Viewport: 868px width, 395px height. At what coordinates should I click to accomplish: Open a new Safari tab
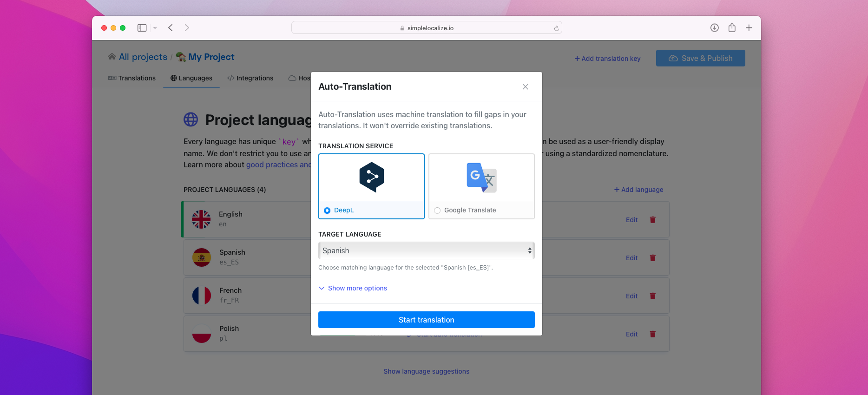[x=749, y=28]
